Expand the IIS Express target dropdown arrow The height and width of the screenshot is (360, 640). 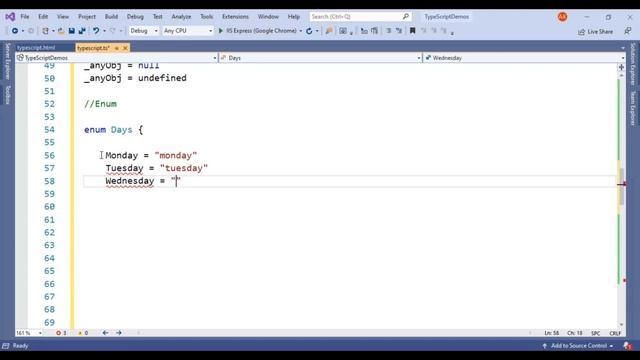[301, 31]
